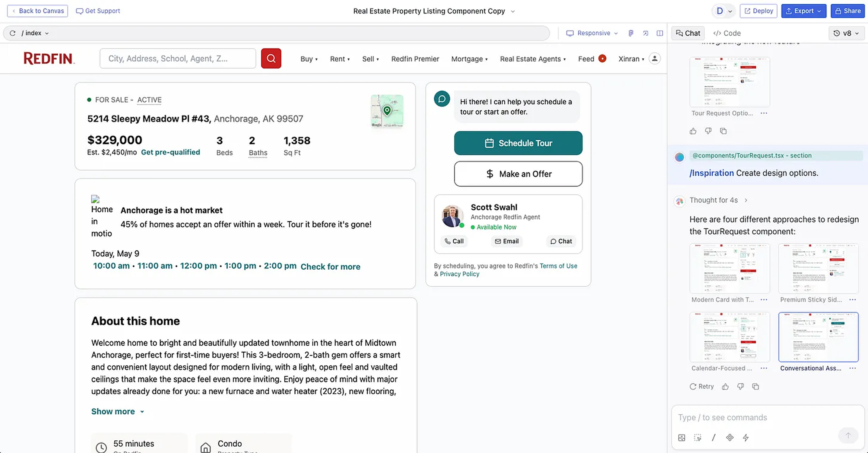Click the refresh preview icon

coord(12,33)
